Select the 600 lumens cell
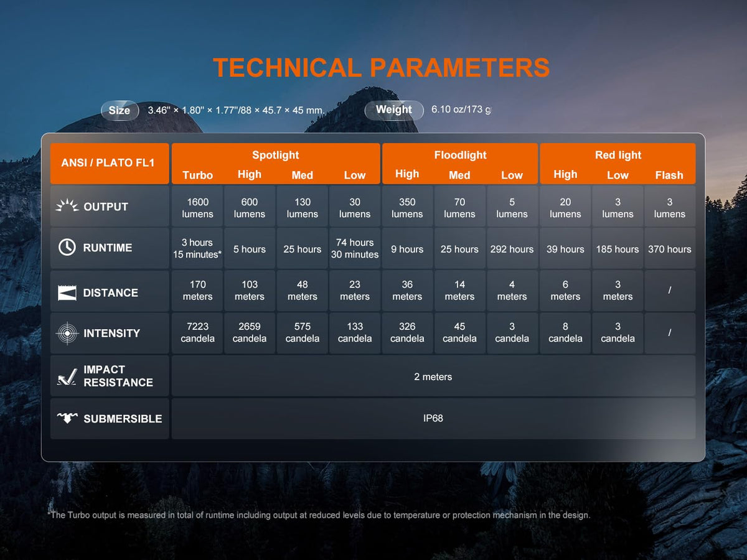Viewport: 747px width, 560px height. point(250,208)
